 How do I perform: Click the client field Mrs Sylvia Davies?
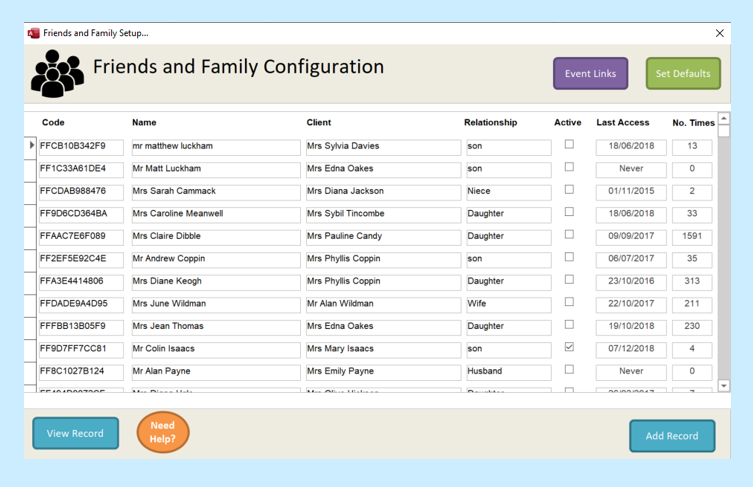384,147
